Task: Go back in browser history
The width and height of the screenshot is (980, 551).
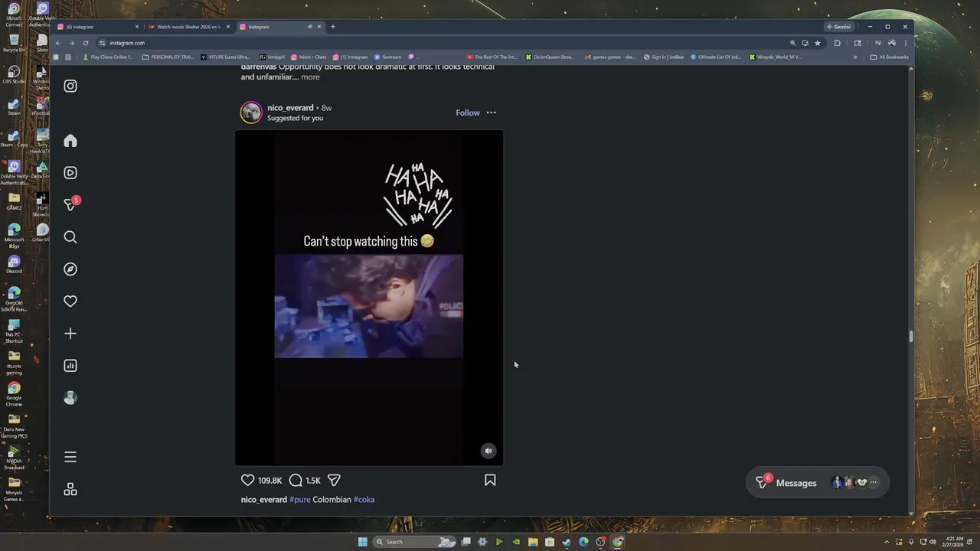Action: pyautogui.click(x=58, y=43)
